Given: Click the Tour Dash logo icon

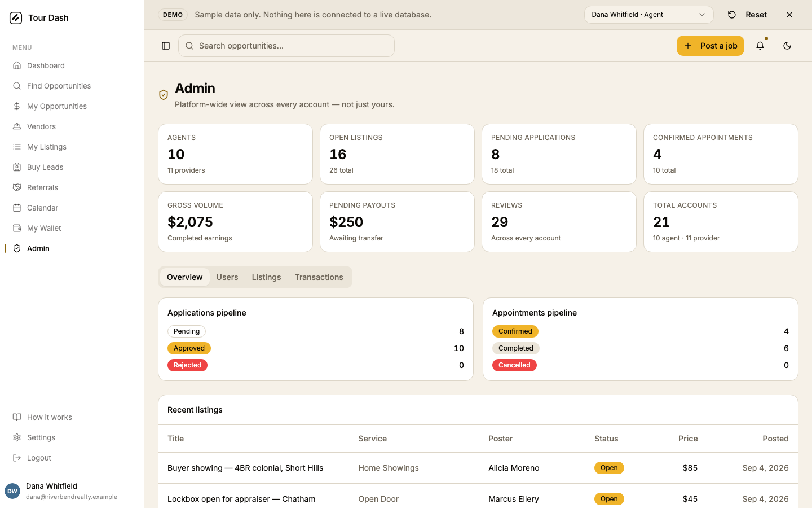Looking at the screenshot, I should tap(16, 18).
